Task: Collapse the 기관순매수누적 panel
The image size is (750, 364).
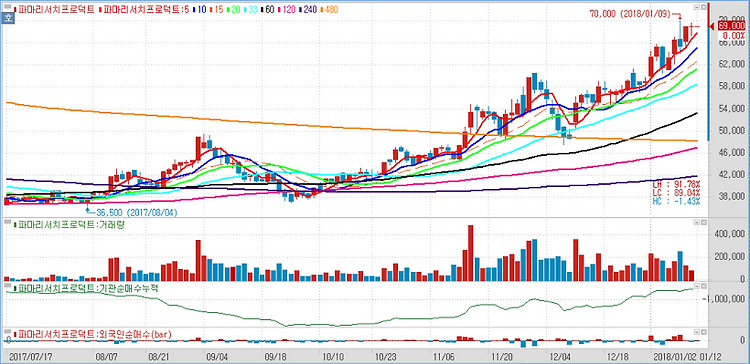Action: [697, 286]
